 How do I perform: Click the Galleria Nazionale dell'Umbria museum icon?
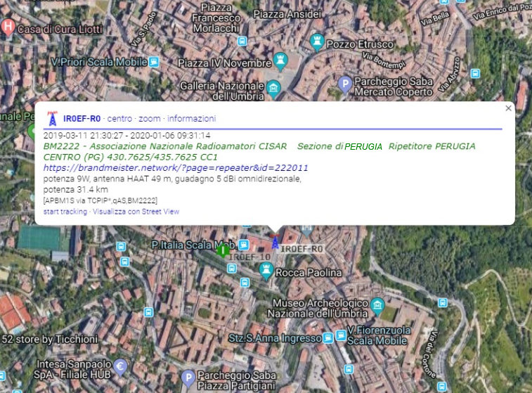(x=273, y=89)
